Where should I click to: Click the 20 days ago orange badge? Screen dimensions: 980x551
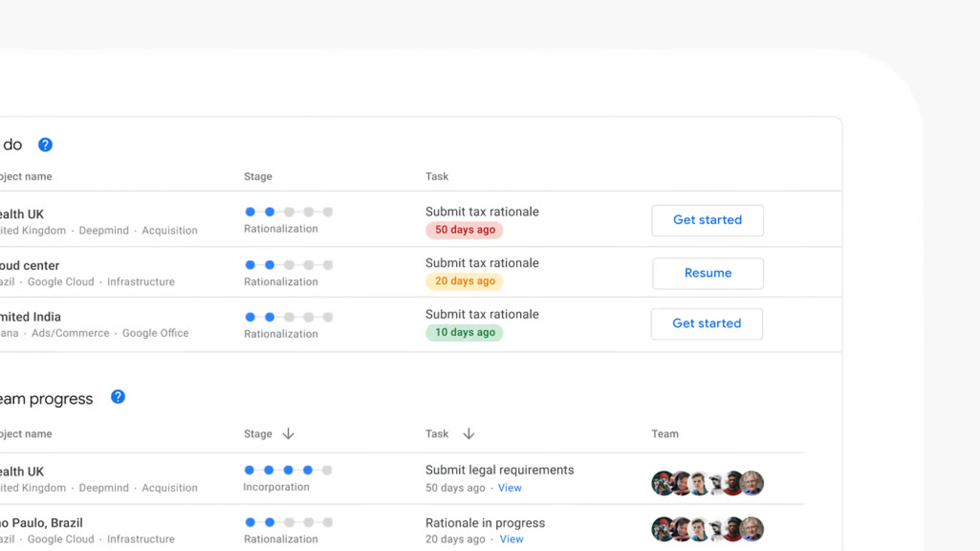tap(464, 281)
